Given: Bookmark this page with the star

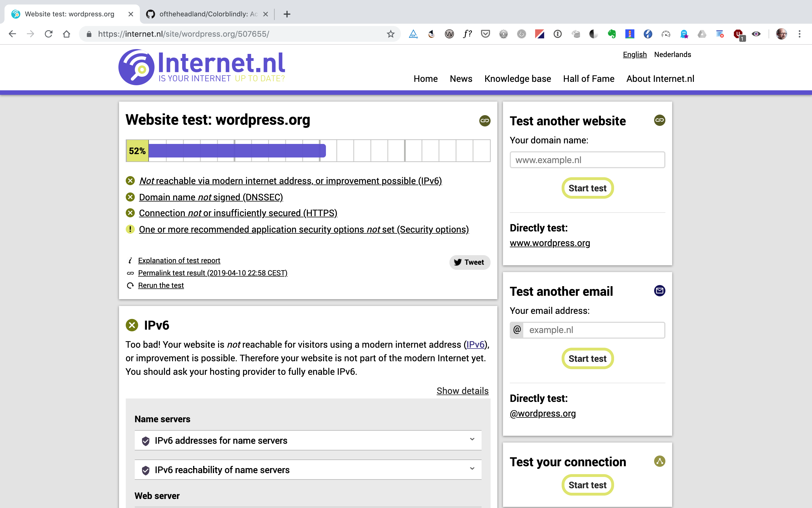Looking at the screenshot, I should tap(390, 34).
